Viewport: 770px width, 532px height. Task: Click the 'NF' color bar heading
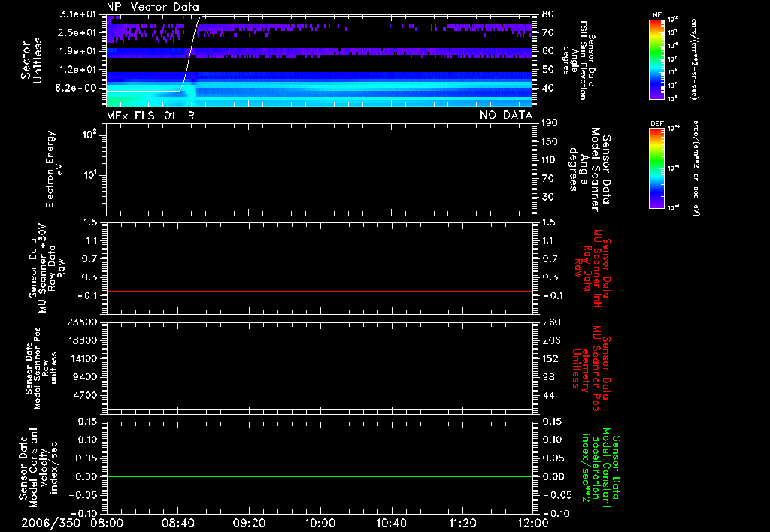[x=656, y=15]
